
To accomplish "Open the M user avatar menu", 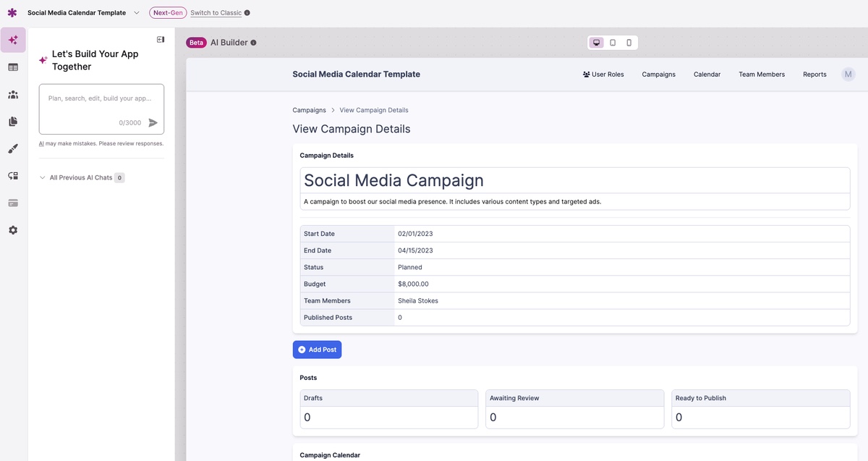I will click(x=848, y=74).
